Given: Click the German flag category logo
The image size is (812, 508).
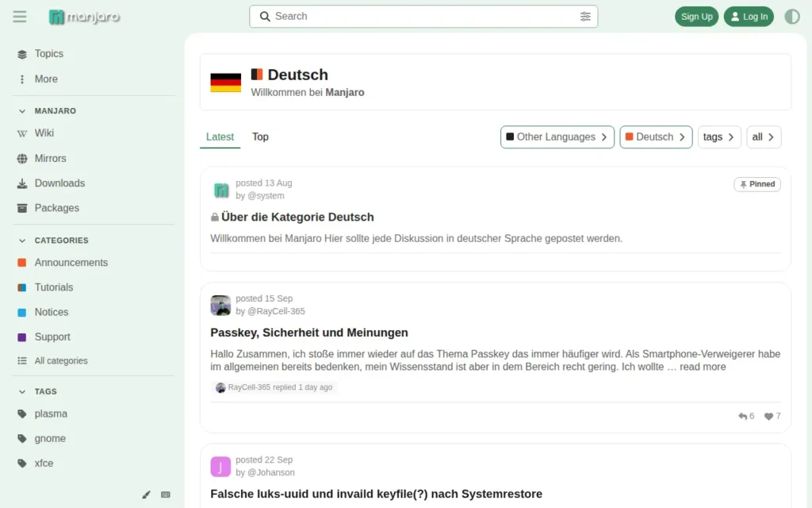Looking at the screenshot, I should point(226,83).
